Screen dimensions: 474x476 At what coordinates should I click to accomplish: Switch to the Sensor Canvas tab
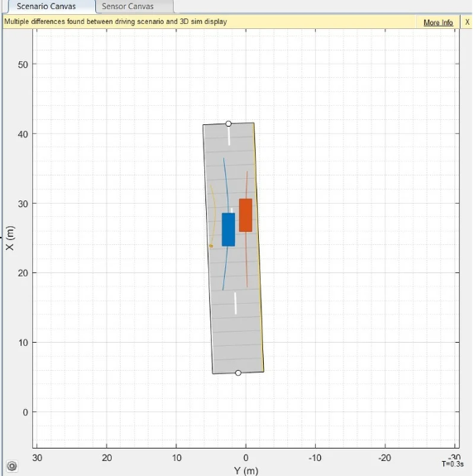click(127, 7)
